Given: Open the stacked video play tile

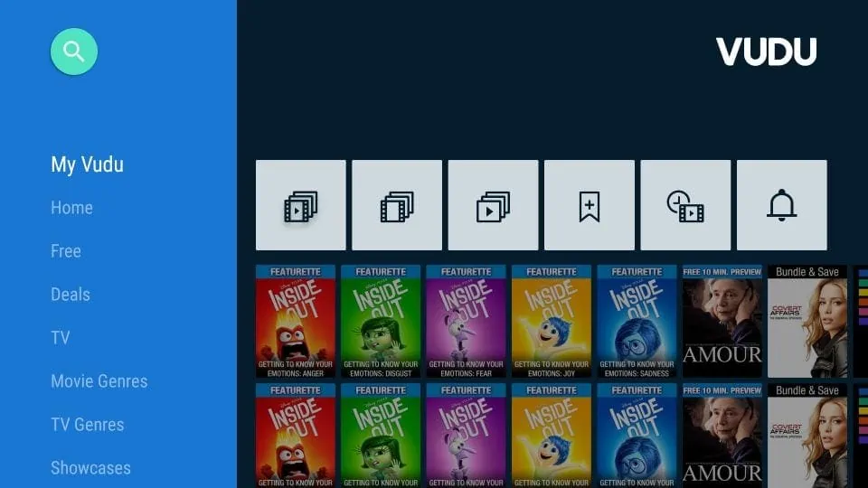Looking at the screenshot, I should point(494,205).
